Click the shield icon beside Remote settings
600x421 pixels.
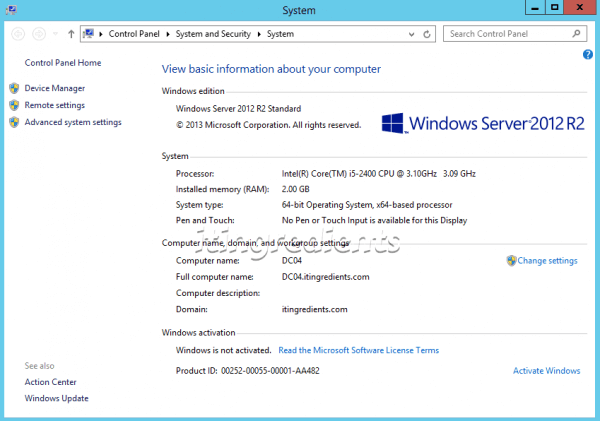pyautogui.click(x=14, y=105)
